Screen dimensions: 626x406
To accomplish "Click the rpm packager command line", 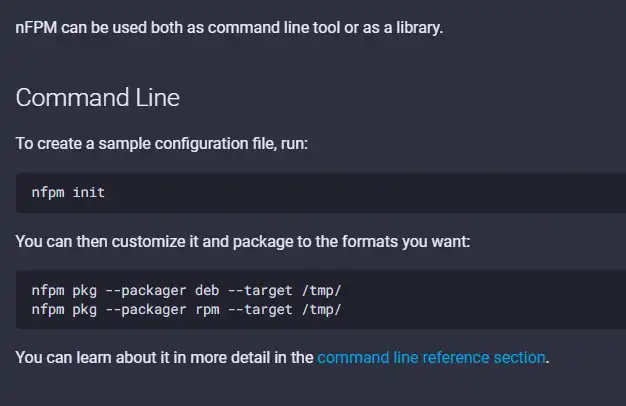I will [186, 309].
